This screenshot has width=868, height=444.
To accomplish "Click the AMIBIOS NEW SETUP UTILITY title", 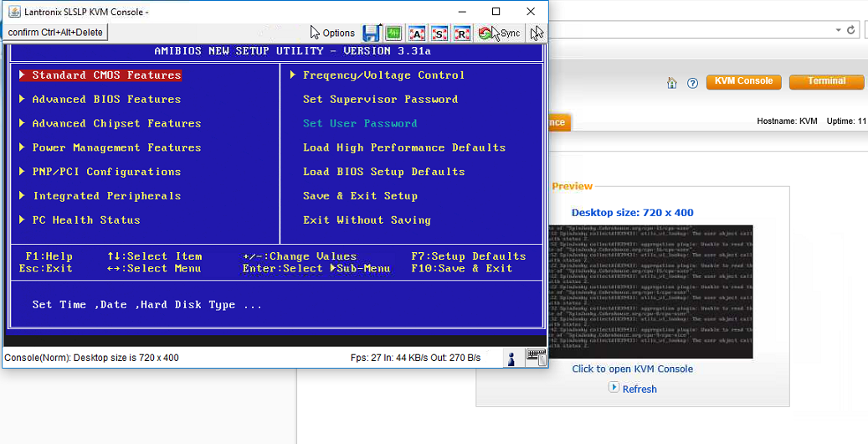I will (x=292, y=51).
